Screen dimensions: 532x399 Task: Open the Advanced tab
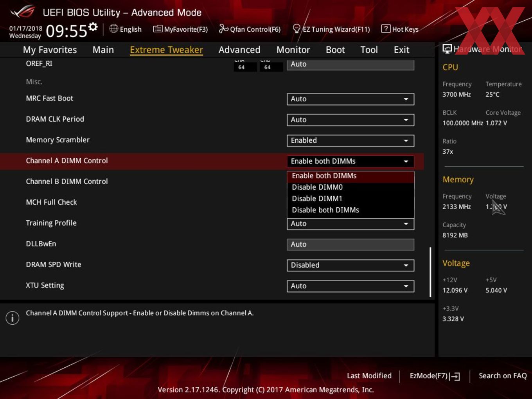pyautogui.click(x=239, y=50)
